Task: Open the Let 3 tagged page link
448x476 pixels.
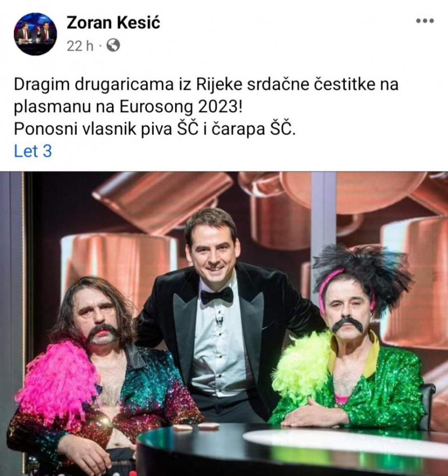Action: tap(33, 151)
